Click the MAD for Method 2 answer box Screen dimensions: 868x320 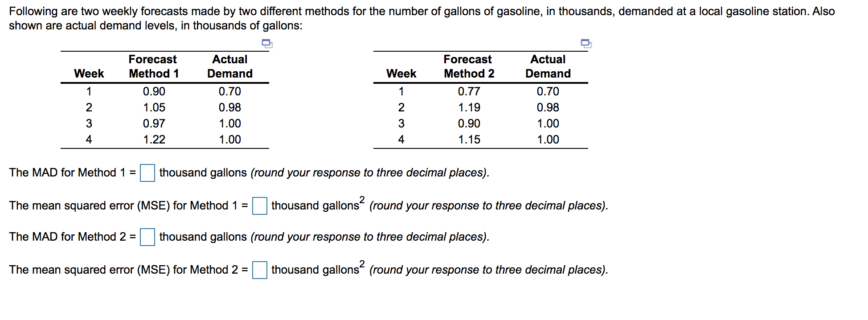tap(147, 237)
